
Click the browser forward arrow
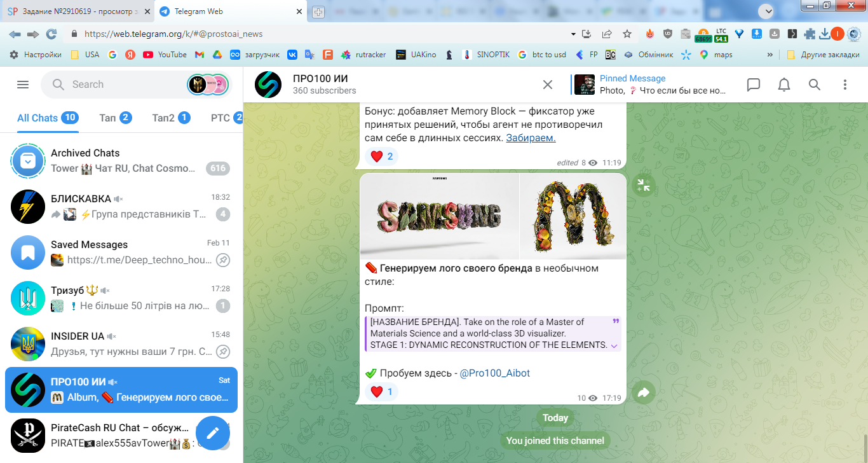click(x=33, y=34)
